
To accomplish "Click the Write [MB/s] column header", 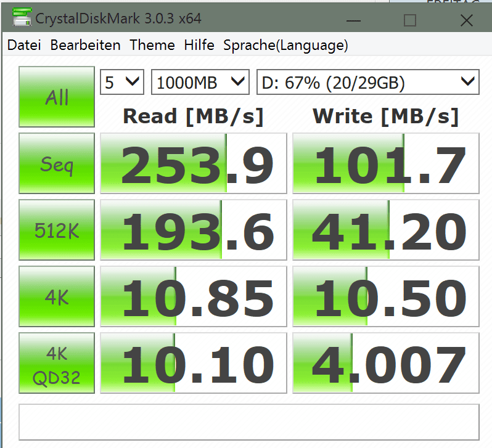I will click(x=386, y=116).
